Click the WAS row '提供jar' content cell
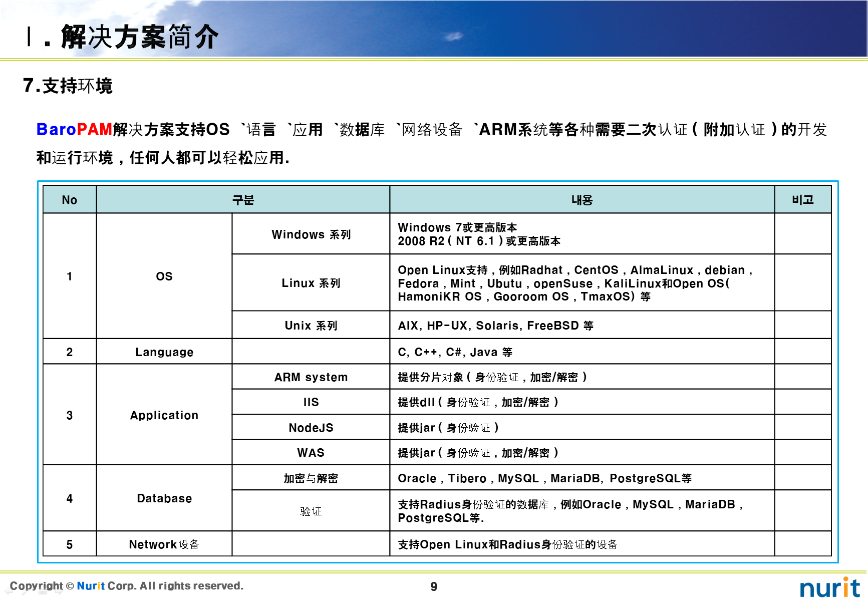Screen dimensions: 868x601 click(x=582, y=452)
